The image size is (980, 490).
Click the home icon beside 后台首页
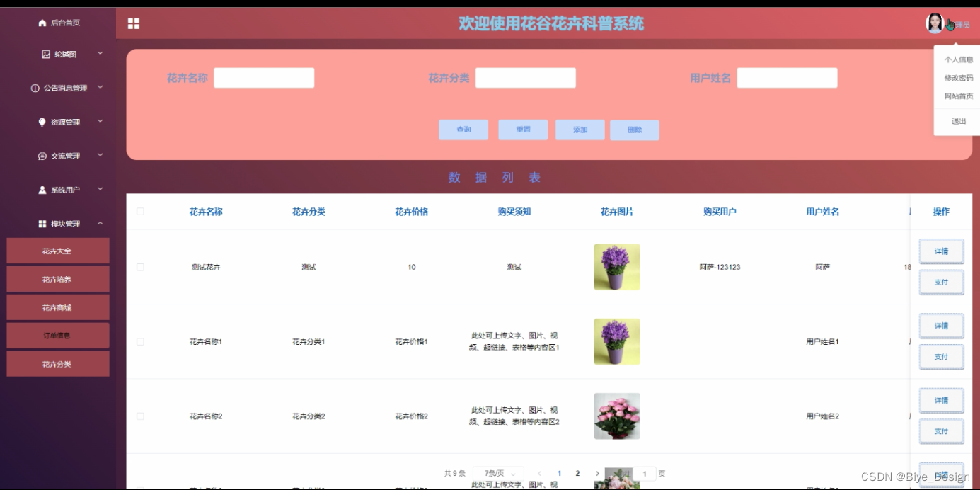coord(42,23)
